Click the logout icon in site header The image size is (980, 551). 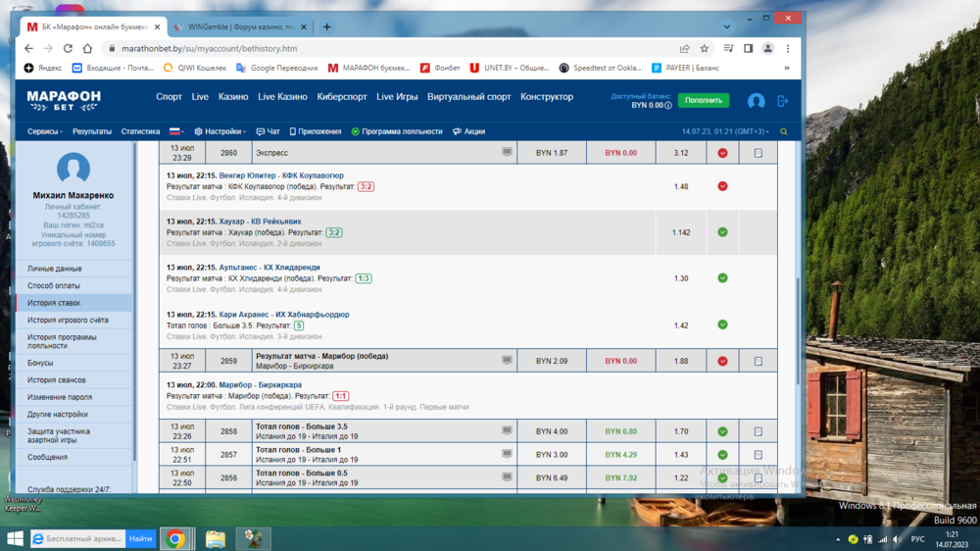(x=782, y=101)
